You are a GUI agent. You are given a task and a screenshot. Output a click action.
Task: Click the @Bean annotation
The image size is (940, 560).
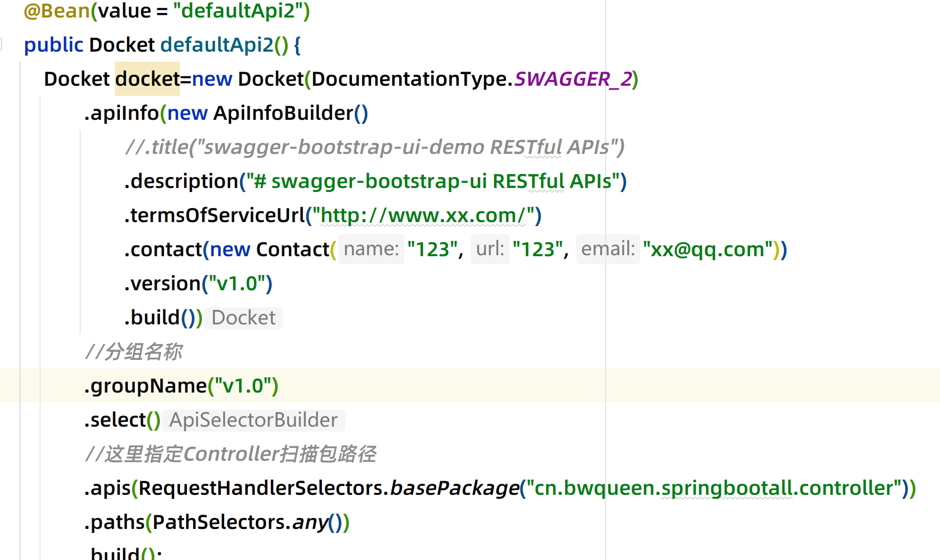(x=56, y=11)
